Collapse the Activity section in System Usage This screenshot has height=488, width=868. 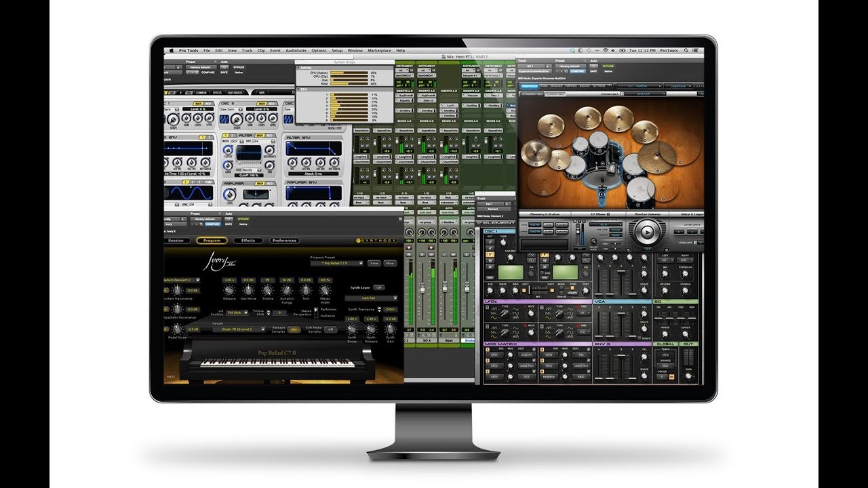[x=298, y=68]
